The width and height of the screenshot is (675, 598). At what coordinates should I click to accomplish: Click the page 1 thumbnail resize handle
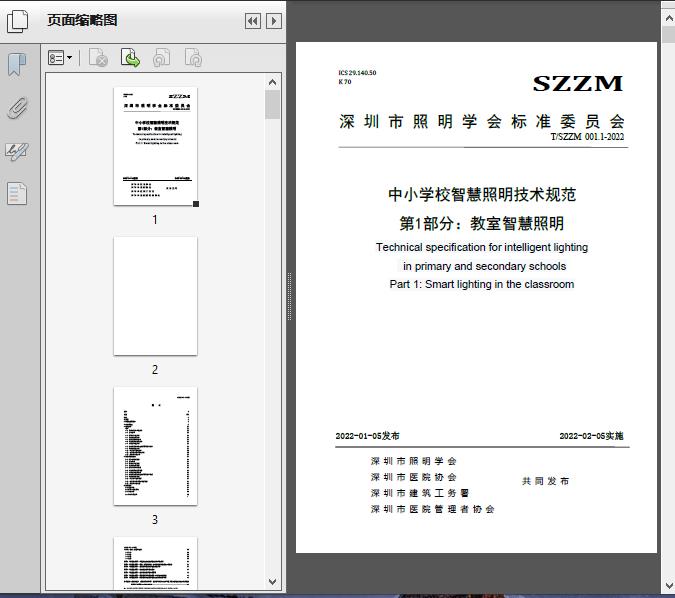tap(196, 204)
